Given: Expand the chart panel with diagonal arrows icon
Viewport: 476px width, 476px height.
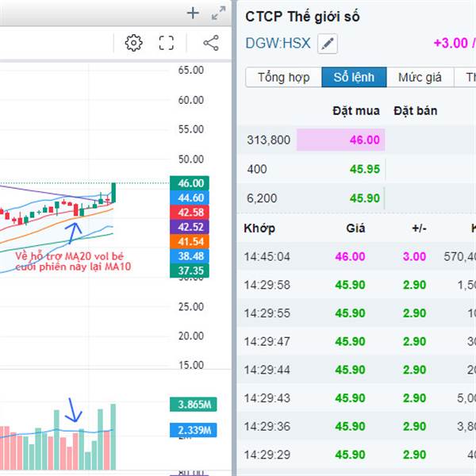Looking at the screenshot, I should click(x=218, y=13).
